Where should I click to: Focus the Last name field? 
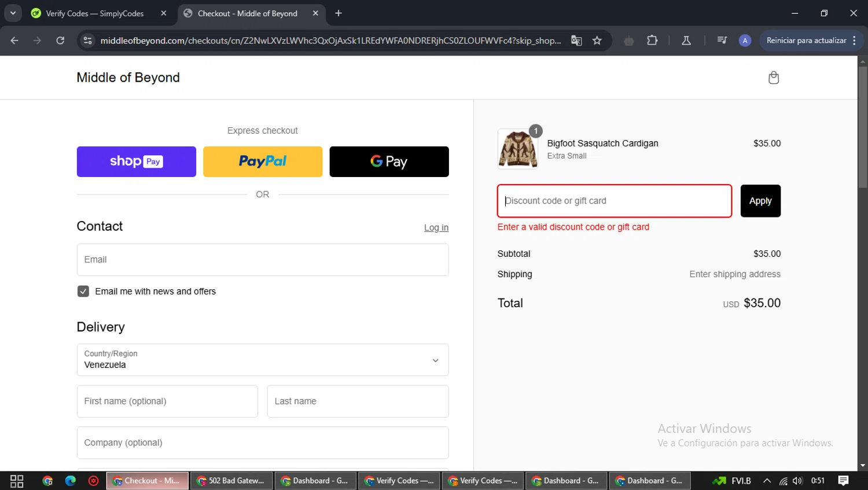[358, 401]
